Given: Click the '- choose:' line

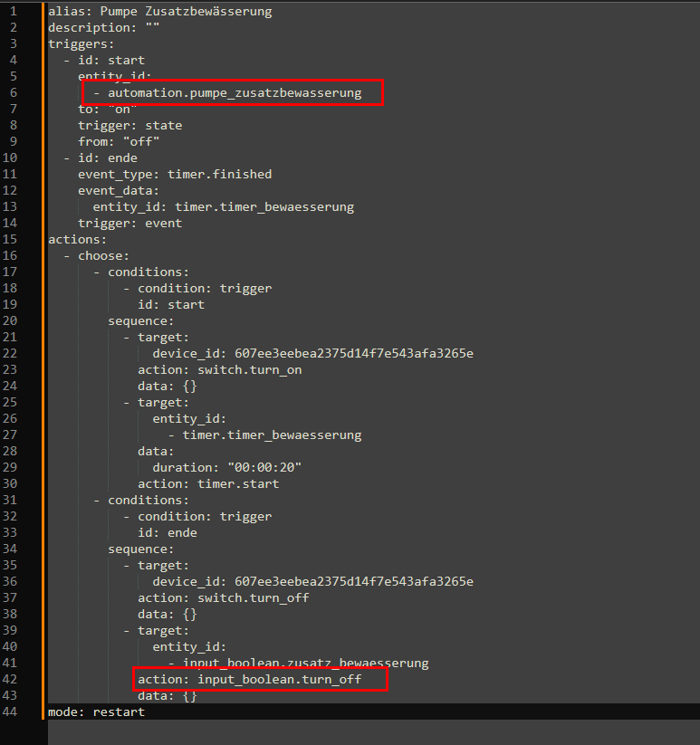Looking at the screenshot, I should coord(100,256).
